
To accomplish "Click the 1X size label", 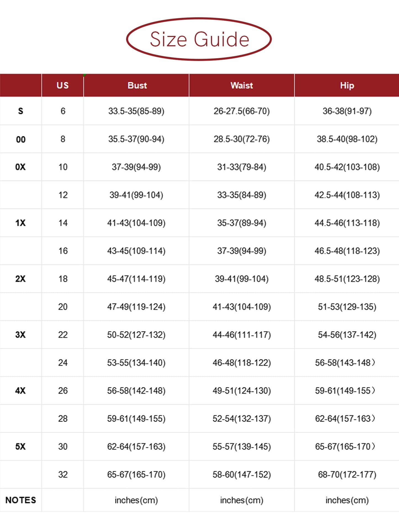I will tap(21, 223).
